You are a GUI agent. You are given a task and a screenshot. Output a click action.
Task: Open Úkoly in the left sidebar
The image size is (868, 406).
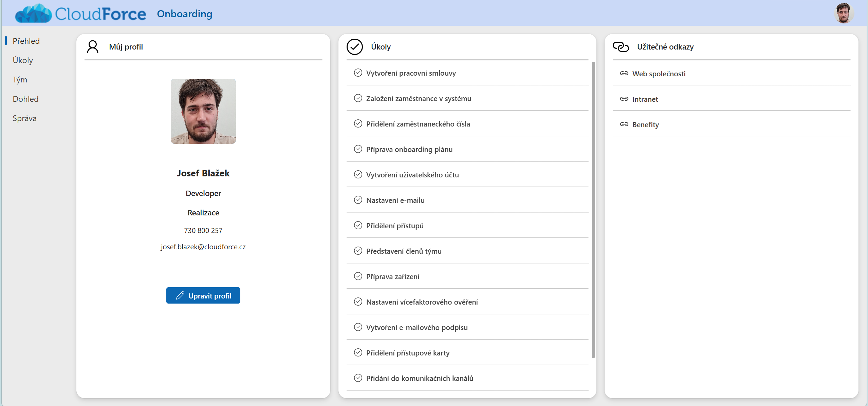[x=23, y=60]
